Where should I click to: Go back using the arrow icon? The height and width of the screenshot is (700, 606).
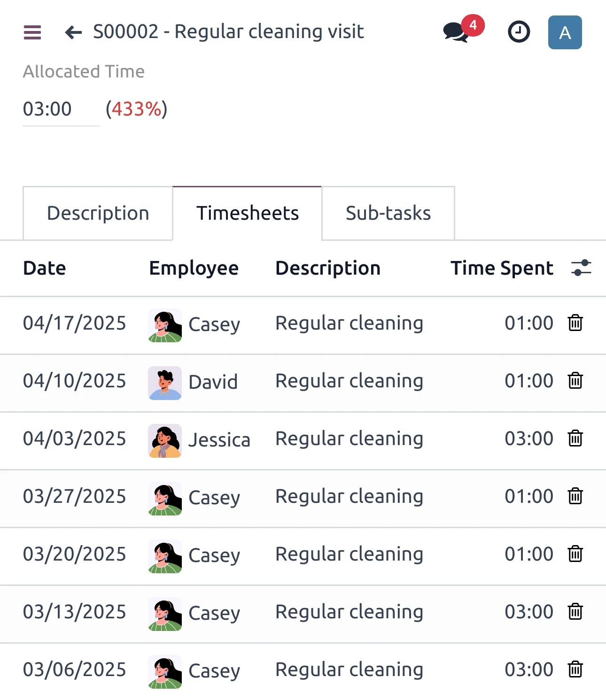pyautogui.click(x=73, y=32)
